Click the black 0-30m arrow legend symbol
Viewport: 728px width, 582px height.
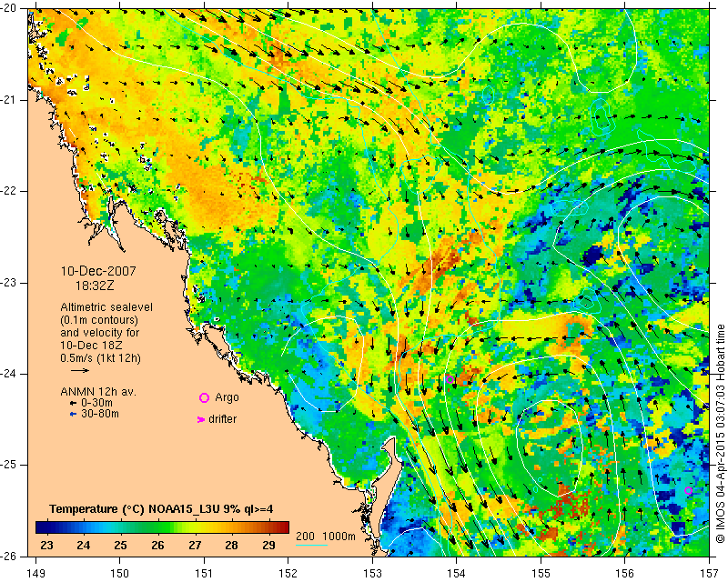[73, 403]
